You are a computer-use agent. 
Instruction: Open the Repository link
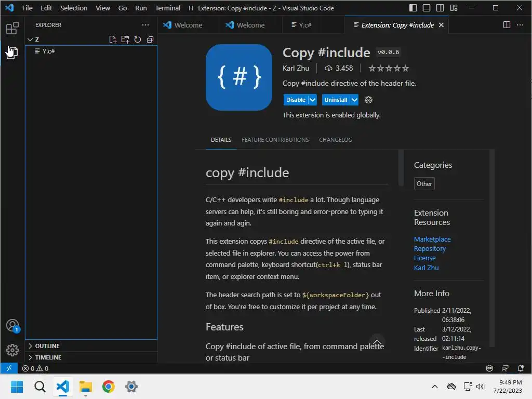[x=430, y=249]
